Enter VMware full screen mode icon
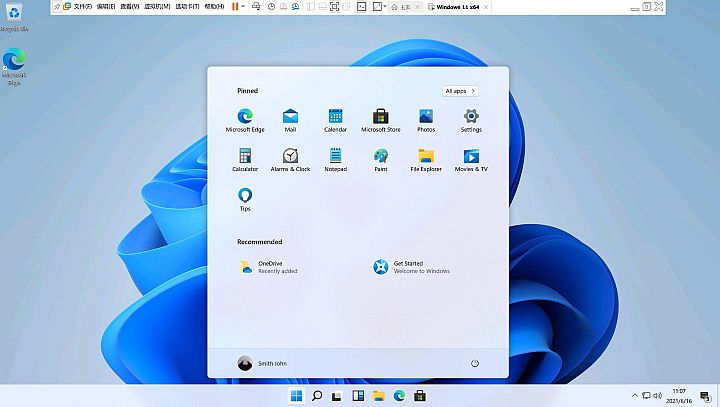The width and height of the screenshot is (720, 407). pyautogui.click(x=334, y=7)
